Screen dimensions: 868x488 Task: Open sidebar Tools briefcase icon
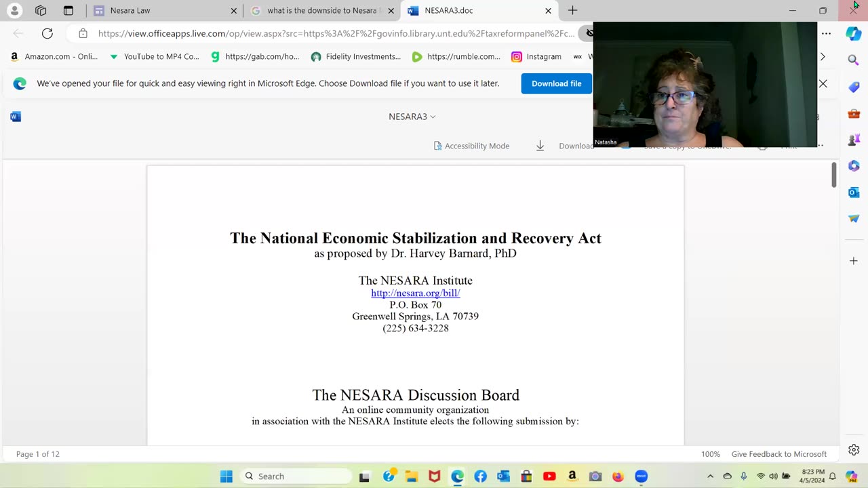[854, 113]
